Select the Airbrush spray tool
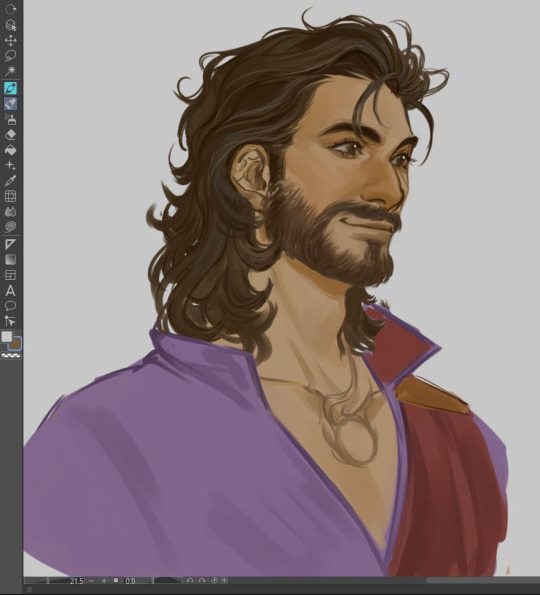 pos(11,119)
